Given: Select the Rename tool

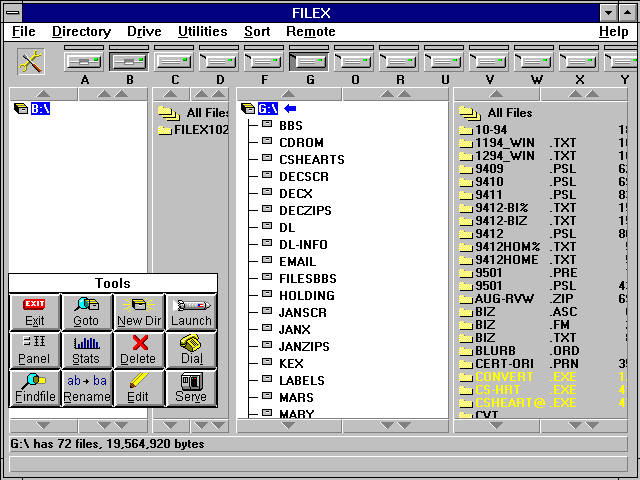Looking at the screenshot, I should tap(87, 387).
